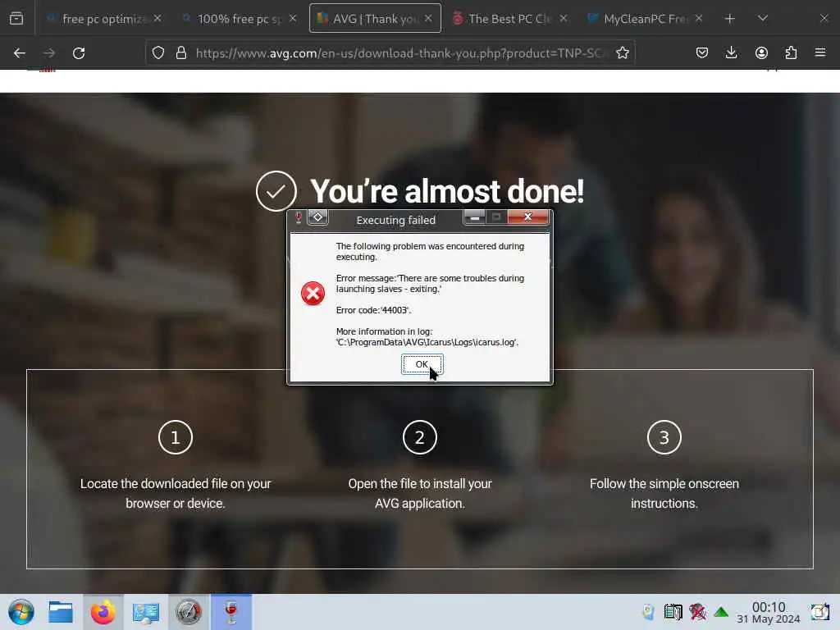Go forward one page
Screen dimensions: 840x630
(x=49, y=53)
